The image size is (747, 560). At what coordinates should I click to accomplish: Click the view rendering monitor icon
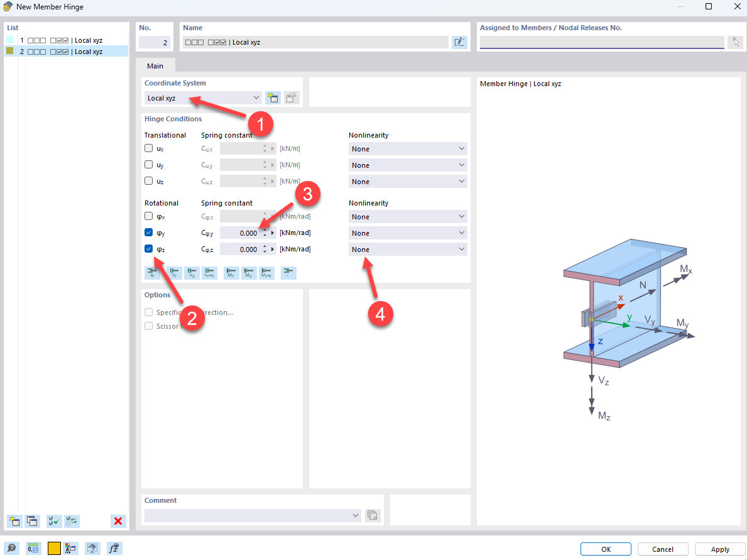pos(92,548)
